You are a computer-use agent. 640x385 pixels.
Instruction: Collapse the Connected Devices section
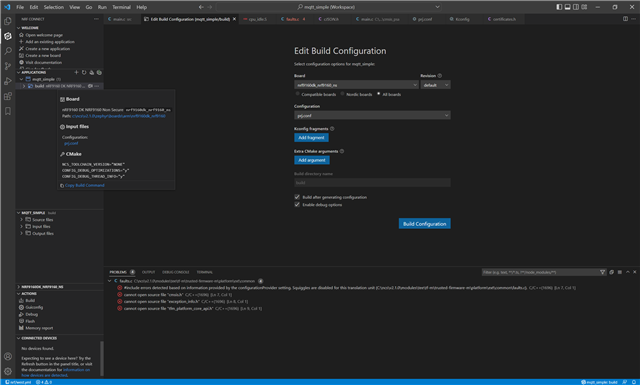tap(18, 338)
